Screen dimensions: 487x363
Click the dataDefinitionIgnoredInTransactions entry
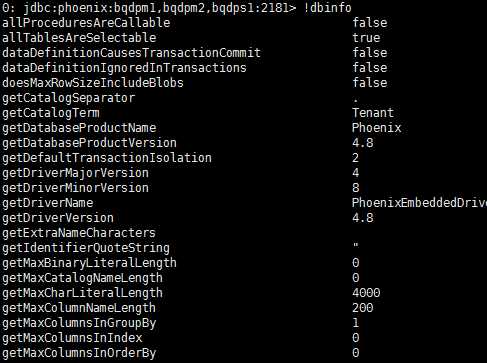pos(124,68)
